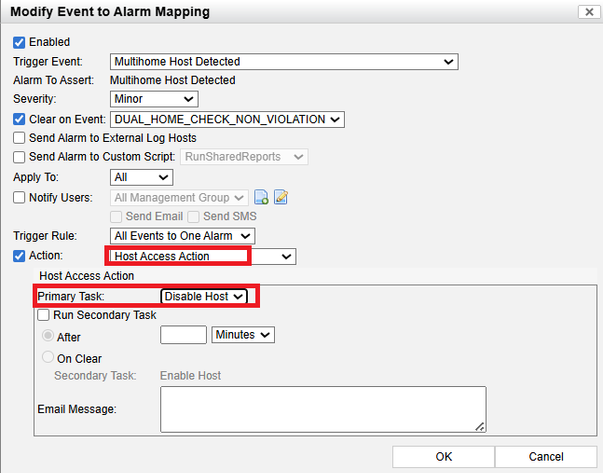Close the Modify Event dialog

click(x=586, y=12)
